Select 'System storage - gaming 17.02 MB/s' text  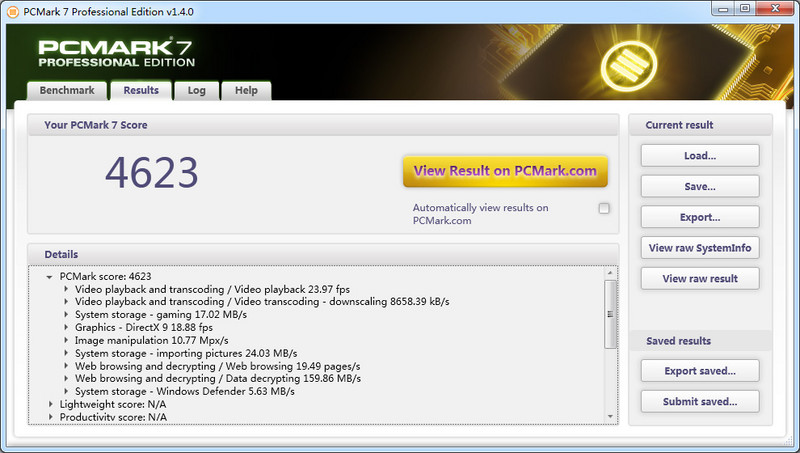(x=161, y=314)
